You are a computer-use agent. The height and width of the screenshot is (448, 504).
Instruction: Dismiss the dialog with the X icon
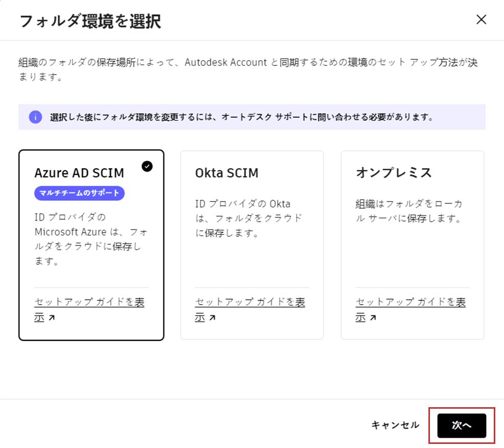(x=481, y=19)
